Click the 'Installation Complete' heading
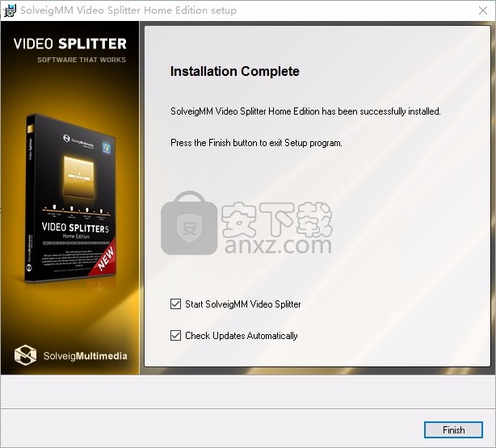This screenshot has width=496, height=448. pyautogui.click(x=235, y=71)
